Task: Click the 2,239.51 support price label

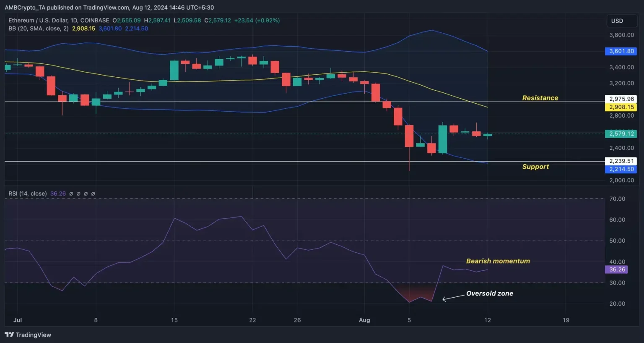Action: [x=621, y=161]
